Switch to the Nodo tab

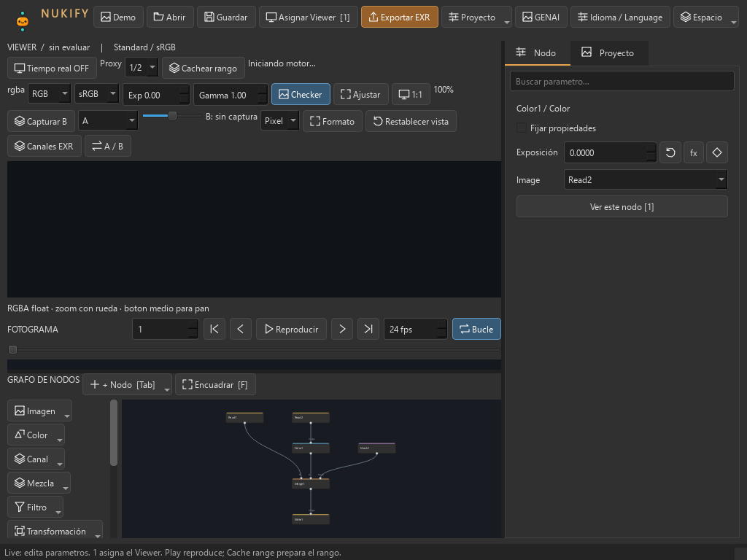[x=537, y=52]
